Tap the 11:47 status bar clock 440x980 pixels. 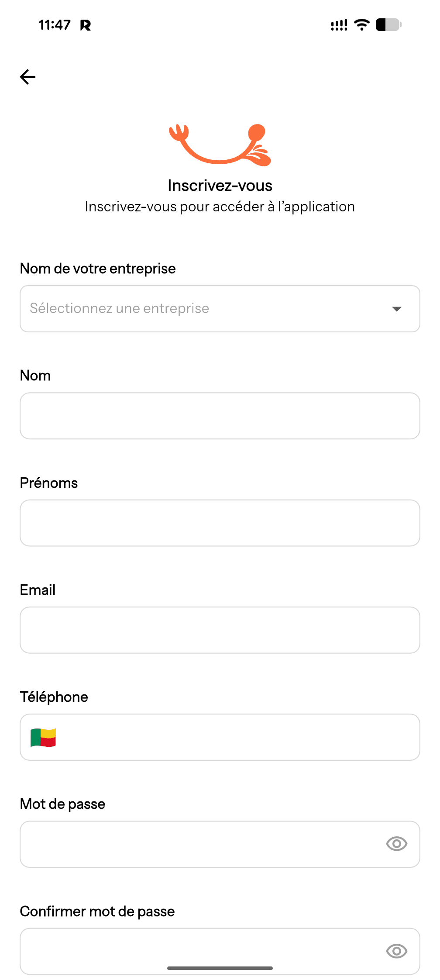click(x=55, y=25)
